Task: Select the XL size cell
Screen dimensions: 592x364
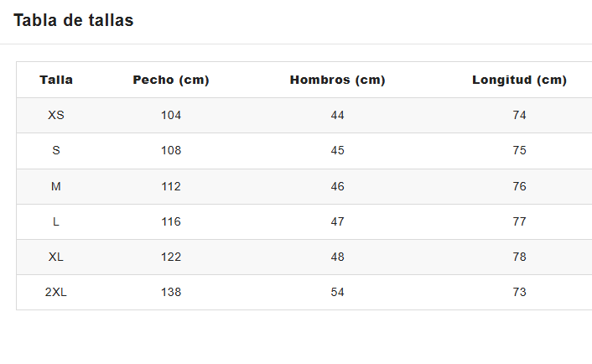Action: (x=56, y=257)
